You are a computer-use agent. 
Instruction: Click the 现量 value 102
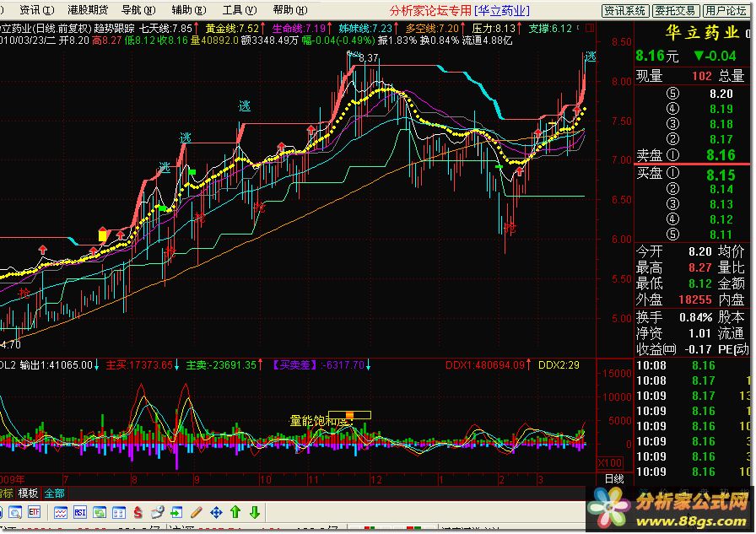[x=701, y=76]
